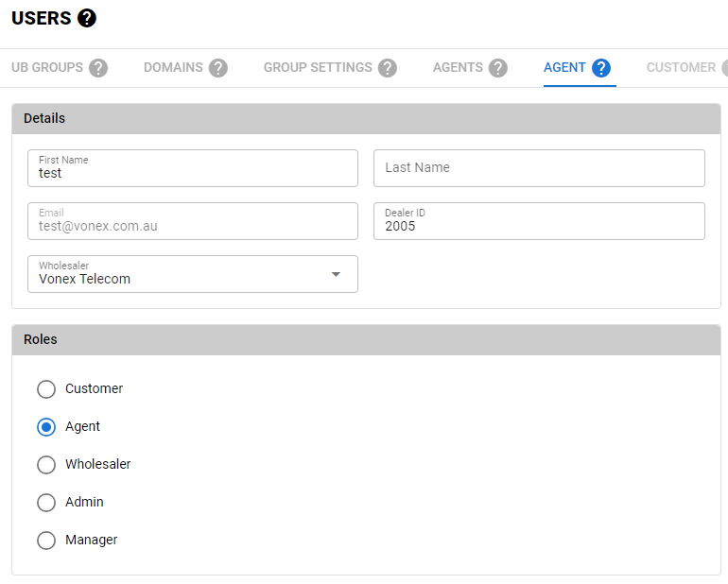Image resolution: width=728 pixels, height=584 pixels.
Task: Open the Customer tab
Action: click(x=681, y=68)
